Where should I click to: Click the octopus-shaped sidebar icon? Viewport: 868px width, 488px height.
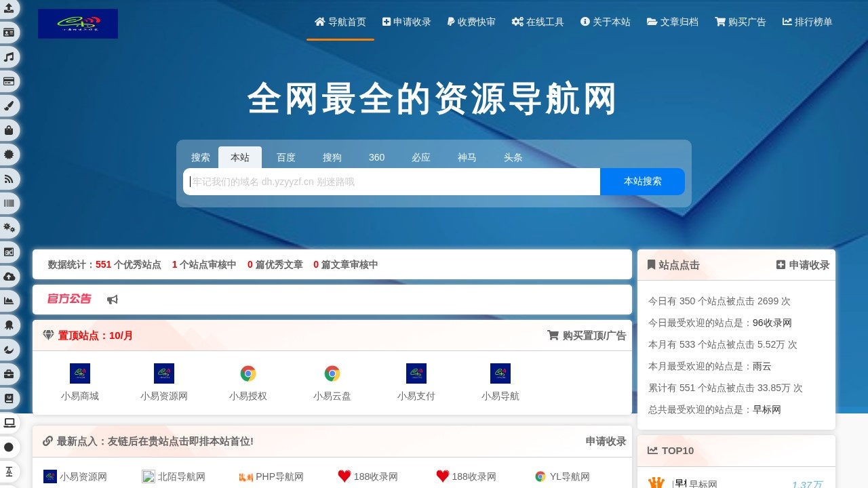point(9,325)
